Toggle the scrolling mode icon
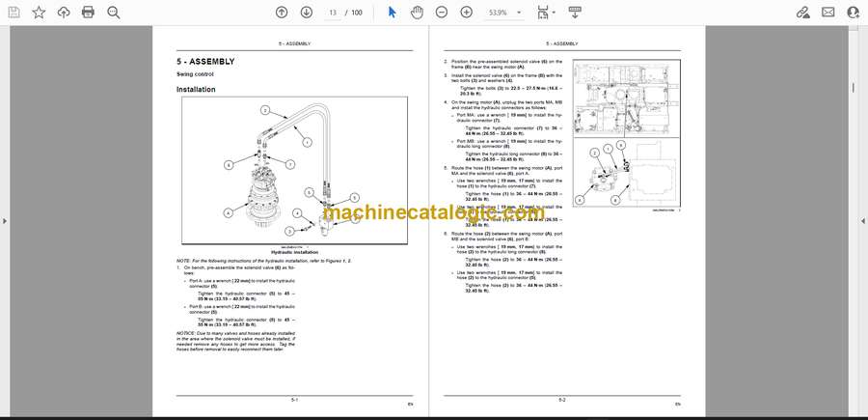 575,13
